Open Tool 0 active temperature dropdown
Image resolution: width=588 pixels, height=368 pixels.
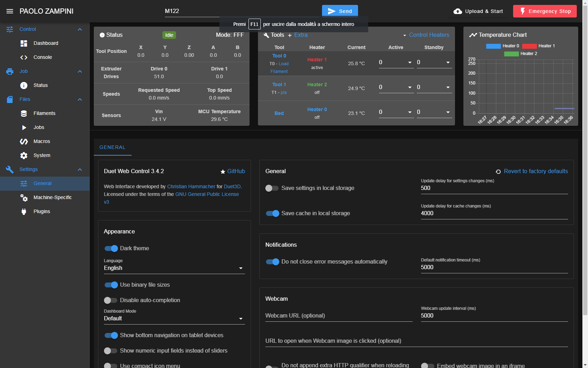(410, 63)
